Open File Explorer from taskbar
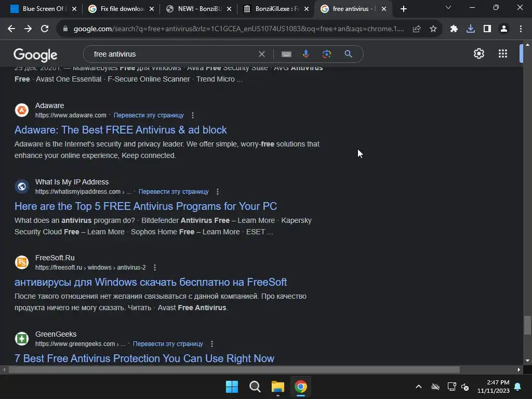Screen dimensions: 532x399 278,387
